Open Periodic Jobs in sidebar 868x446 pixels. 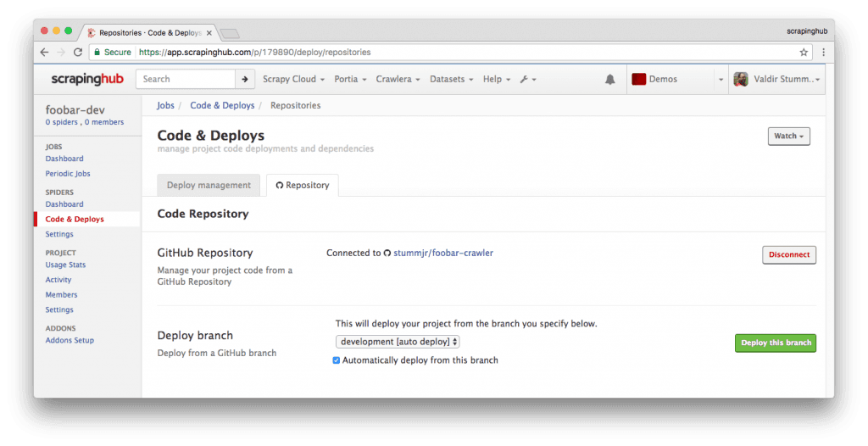(68, 174)
